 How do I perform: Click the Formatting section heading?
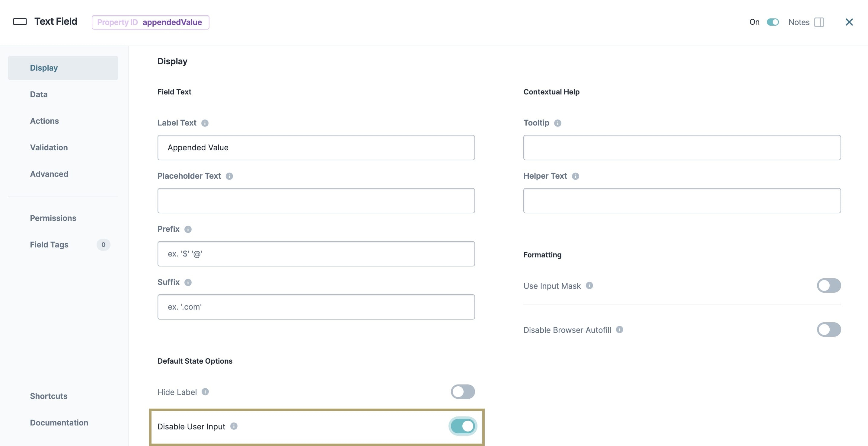point(543,255)
